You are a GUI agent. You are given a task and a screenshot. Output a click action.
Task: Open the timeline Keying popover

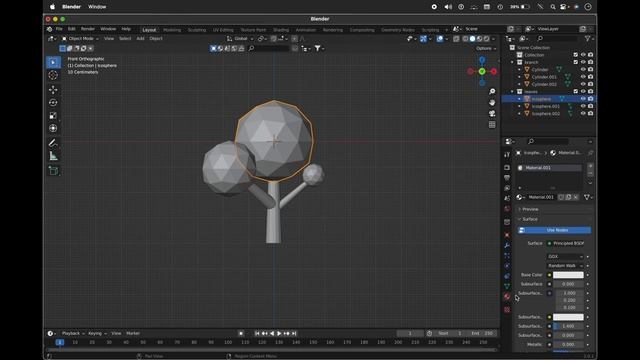[x=97, y=333]
